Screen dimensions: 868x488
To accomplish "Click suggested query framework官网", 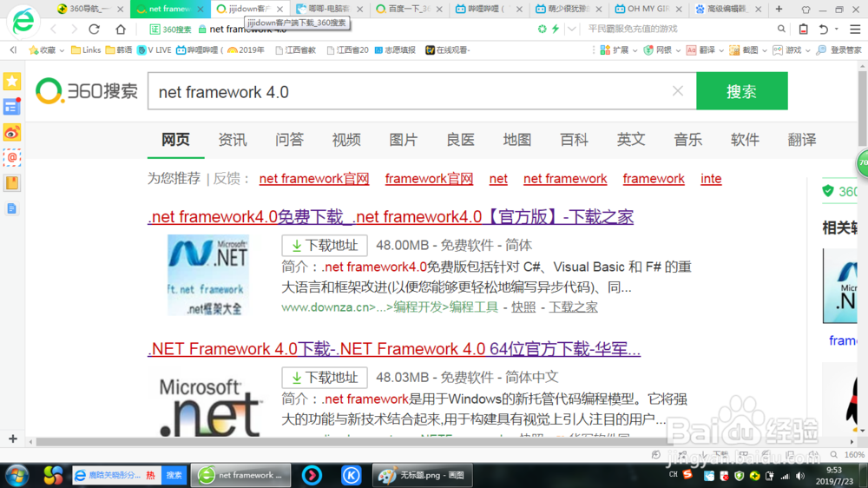I will coord(429,178).
